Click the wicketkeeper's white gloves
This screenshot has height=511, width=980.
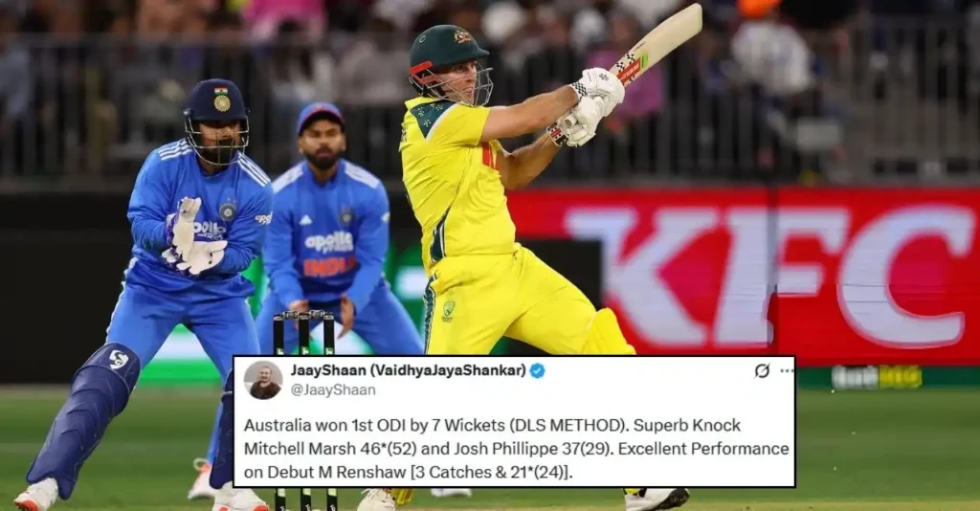[x=190, y=240]
